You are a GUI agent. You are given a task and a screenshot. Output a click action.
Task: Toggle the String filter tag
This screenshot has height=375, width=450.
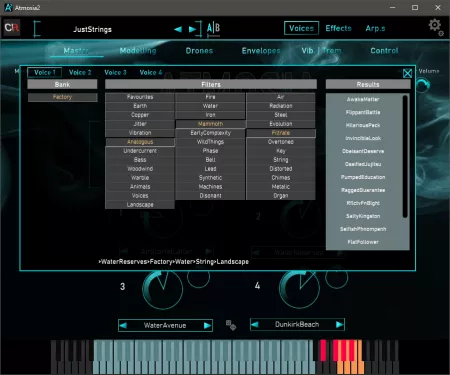281,160
